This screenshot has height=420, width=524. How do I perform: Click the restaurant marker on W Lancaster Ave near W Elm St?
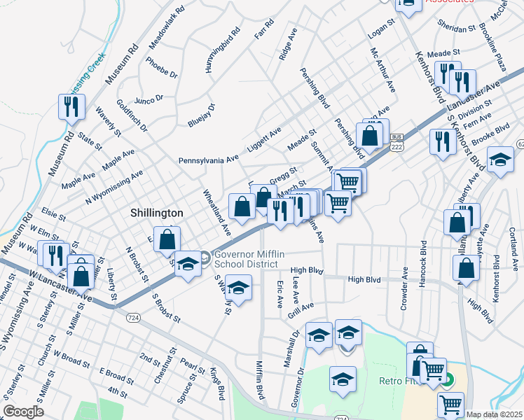56,255
